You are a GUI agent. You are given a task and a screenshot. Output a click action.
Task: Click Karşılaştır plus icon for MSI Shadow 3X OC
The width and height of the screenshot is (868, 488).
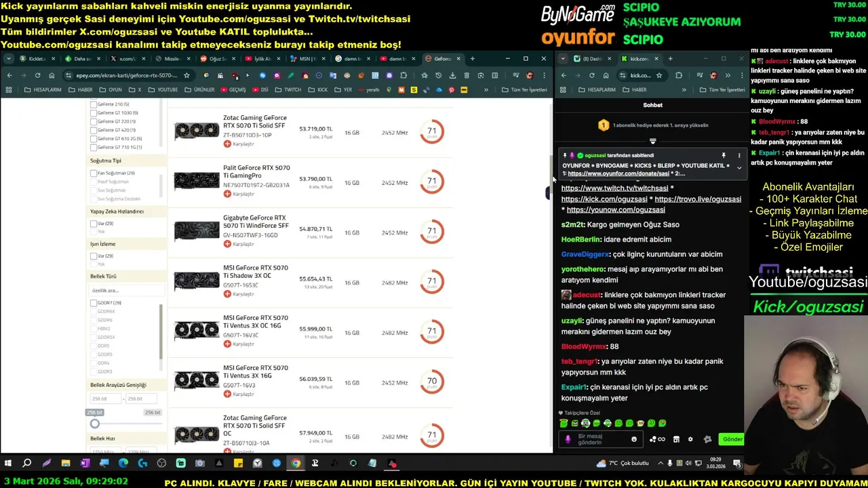coord(227,294)
